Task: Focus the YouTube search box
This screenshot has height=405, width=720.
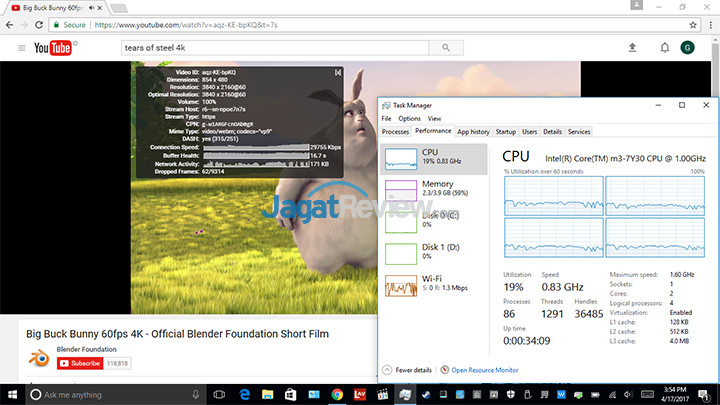Action: 275,48
